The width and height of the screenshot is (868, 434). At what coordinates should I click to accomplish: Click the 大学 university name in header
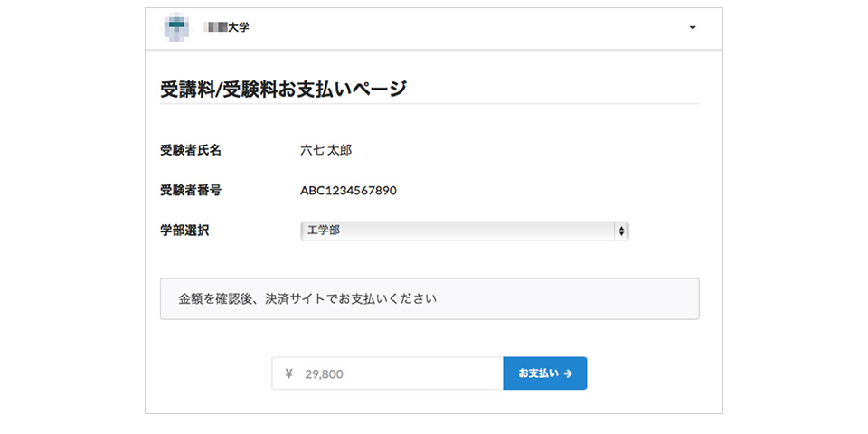click(226, 26)
